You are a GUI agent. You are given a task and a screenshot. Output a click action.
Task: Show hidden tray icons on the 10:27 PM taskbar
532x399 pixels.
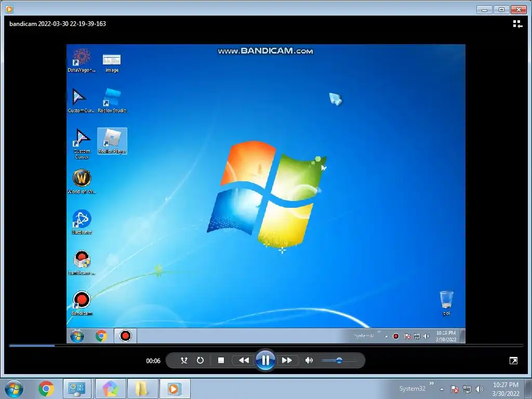(x=442, y=389)
